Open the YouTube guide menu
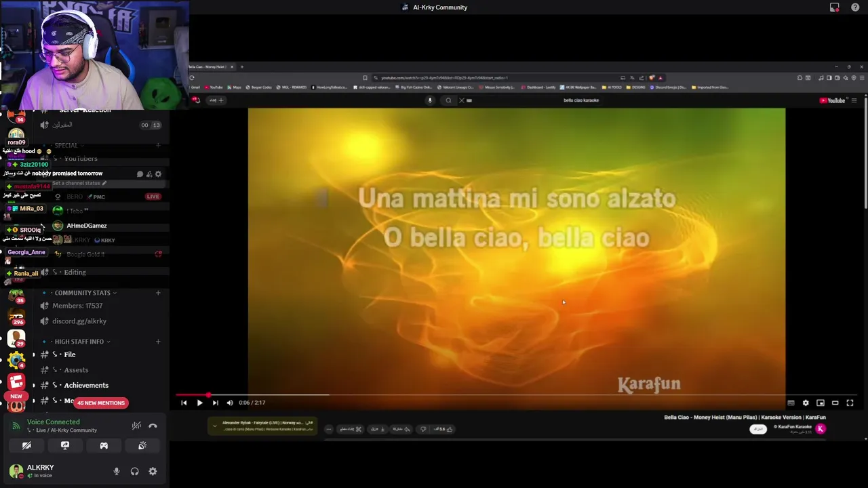The width and height of the screenshot is (868, 488). (854, 100)
